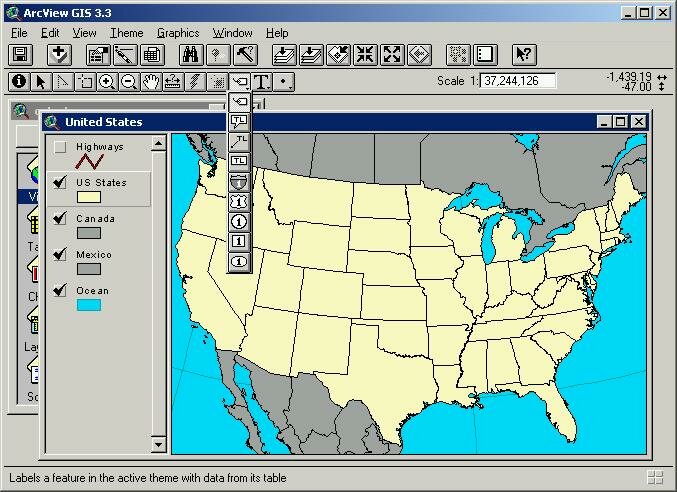The height and width of the screenshot is (492, 677).
Task: Uncheck the US States theme checkbox
Action: coord(60,183)
